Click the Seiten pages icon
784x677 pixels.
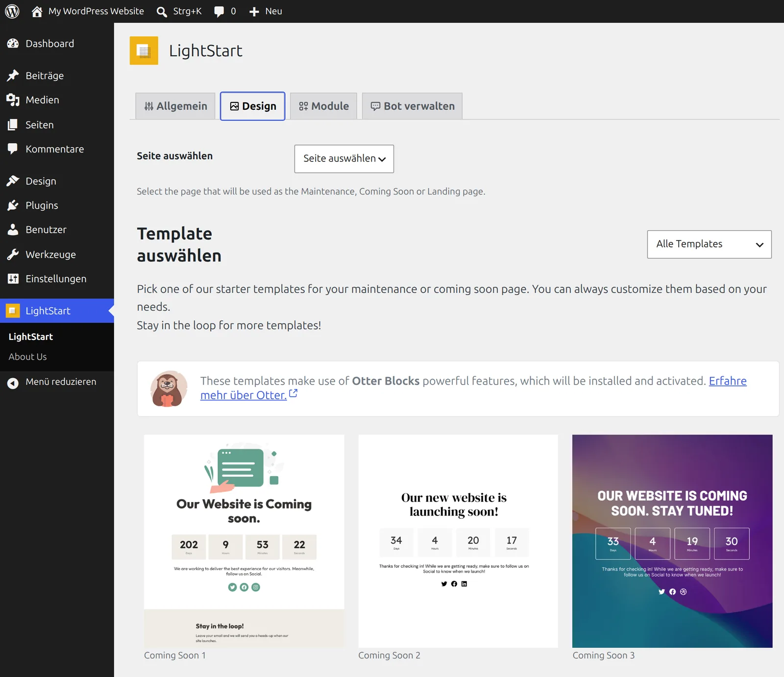click(13, 125)
